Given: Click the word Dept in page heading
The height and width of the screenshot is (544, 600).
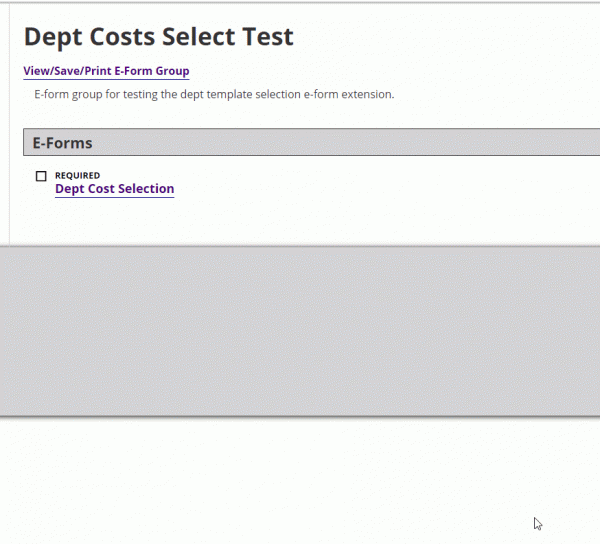Looking at the screenshot, I should point(53,37).
